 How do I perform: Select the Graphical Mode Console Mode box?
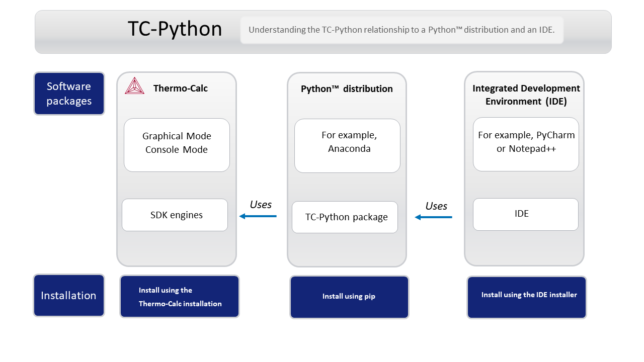pyautogui.click(x=177, y=145)
